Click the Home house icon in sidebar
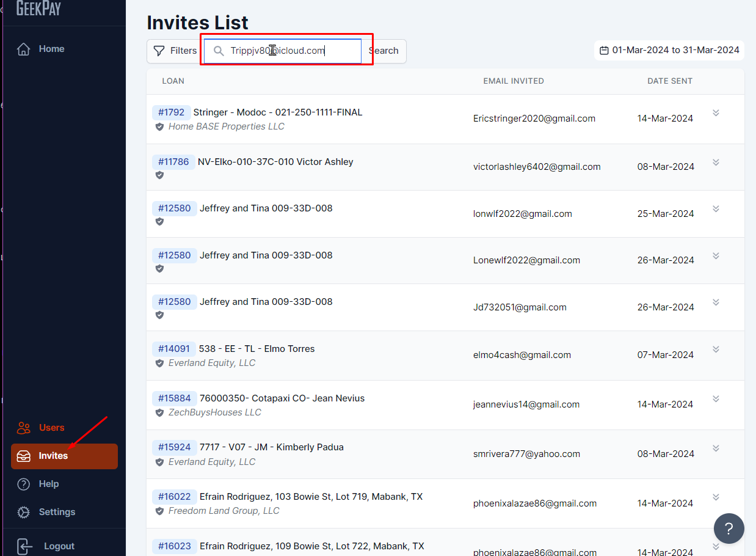This screenshot has width=756, height=556. point(24,49)
